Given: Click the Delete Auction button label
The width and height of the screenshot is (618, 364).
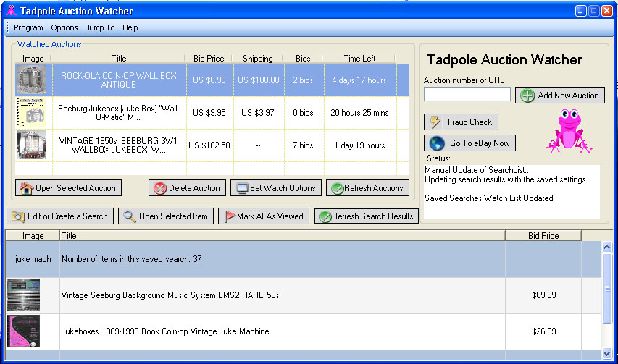Looking at the screenshot, I should pyautogui.click(x=194, y=188).
